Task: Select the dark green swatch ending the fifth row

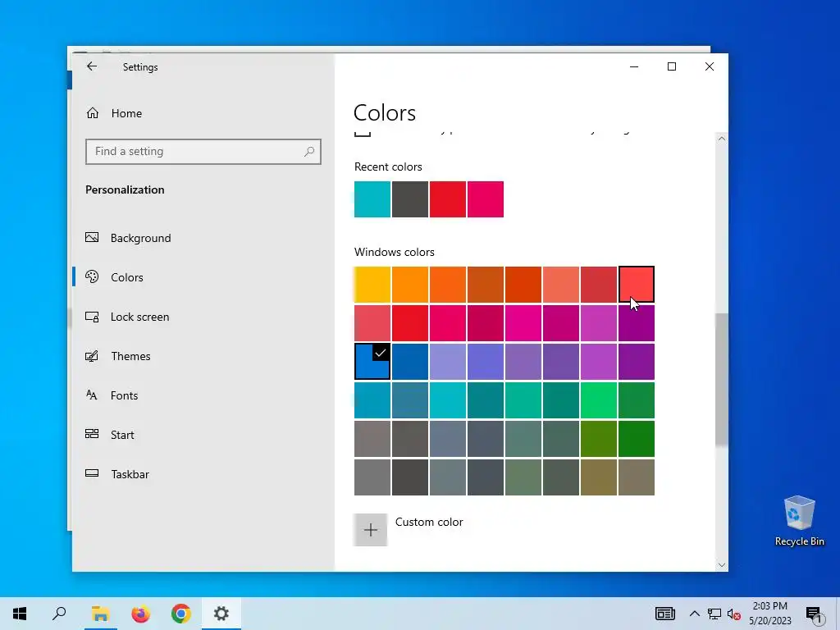Action: [637, 439]
